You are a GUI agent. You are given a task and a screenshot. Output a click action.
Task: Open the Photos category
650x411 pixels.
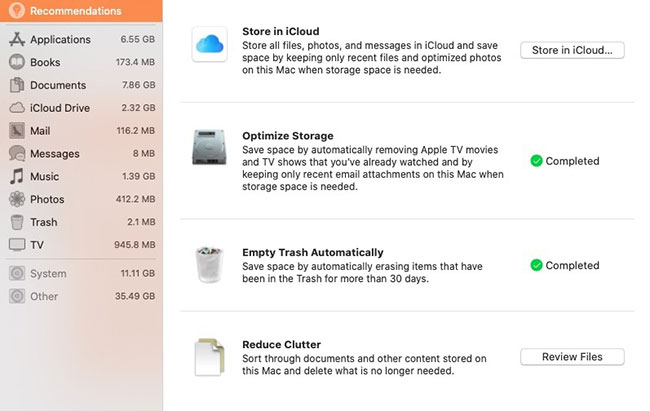click(x=81, y=199)
